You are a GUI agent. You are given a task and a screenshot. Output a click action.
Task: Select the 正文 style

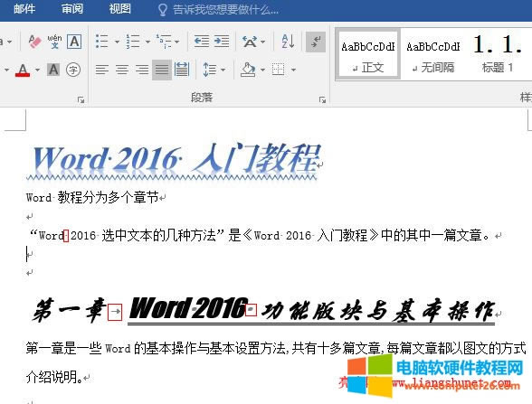coord(367,55)
